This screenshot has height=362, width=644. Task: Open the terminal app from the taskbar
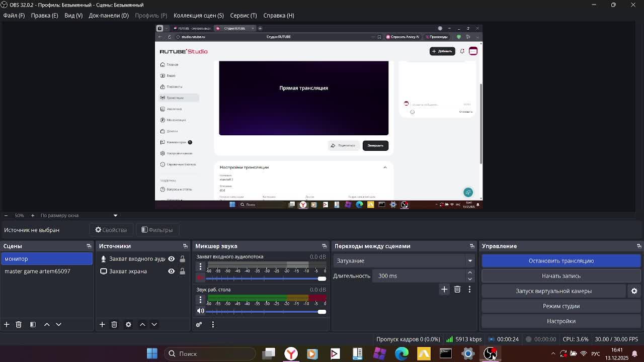click(x=446, y=353)
